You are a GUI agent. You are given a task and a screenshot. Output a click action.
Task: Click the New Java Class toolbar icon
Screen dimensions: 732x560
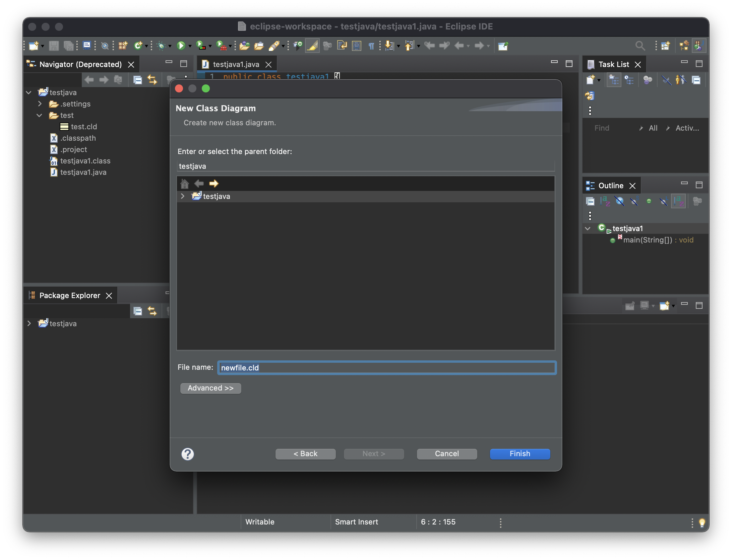(138, 46)
